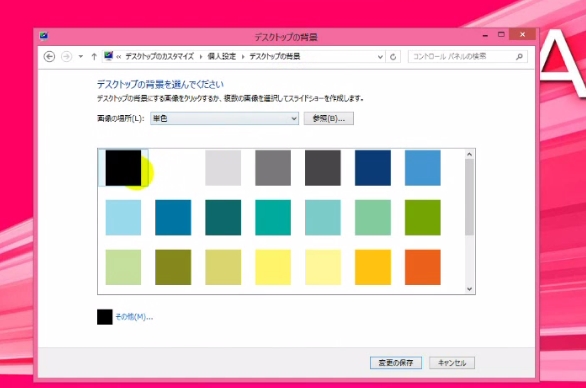This screenshot has width=586, height=388.
Task: Refresh the page with the refresh icon
Action: click(393, 57)
